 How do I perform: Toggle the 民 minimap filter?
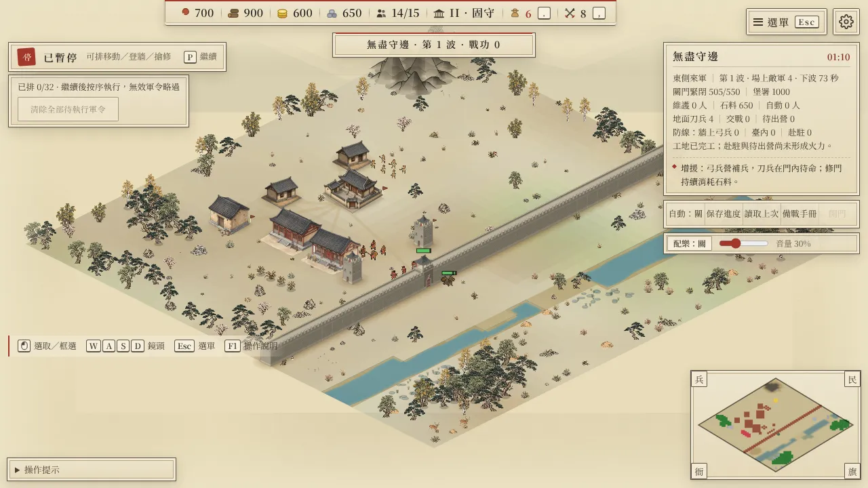(852, 379)
